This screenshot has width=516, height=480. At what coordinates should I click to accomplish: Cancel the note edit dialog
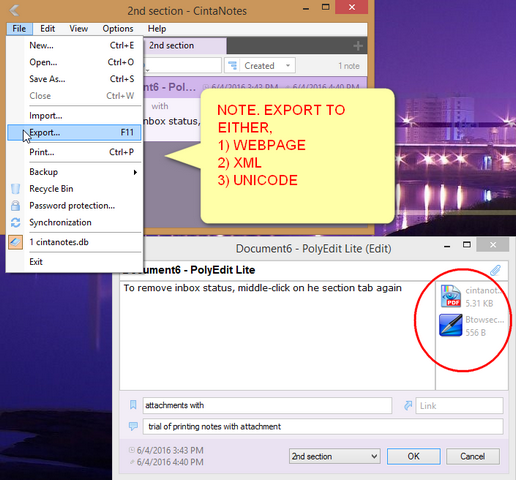473,456
